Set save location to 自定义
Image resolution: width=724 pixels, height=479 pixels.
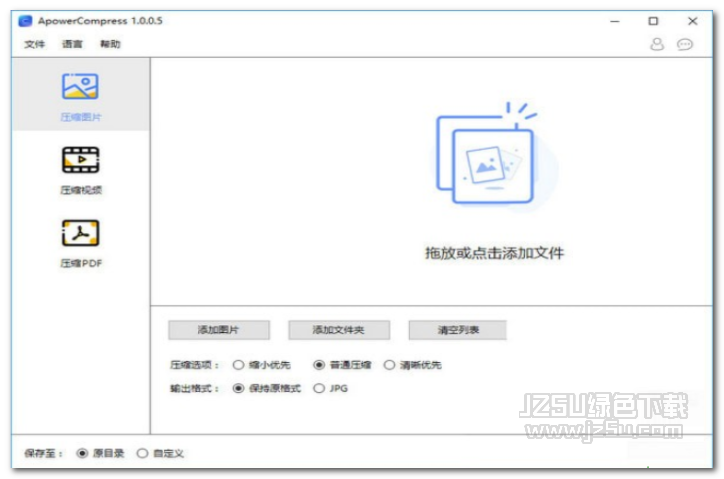[160, 453]
